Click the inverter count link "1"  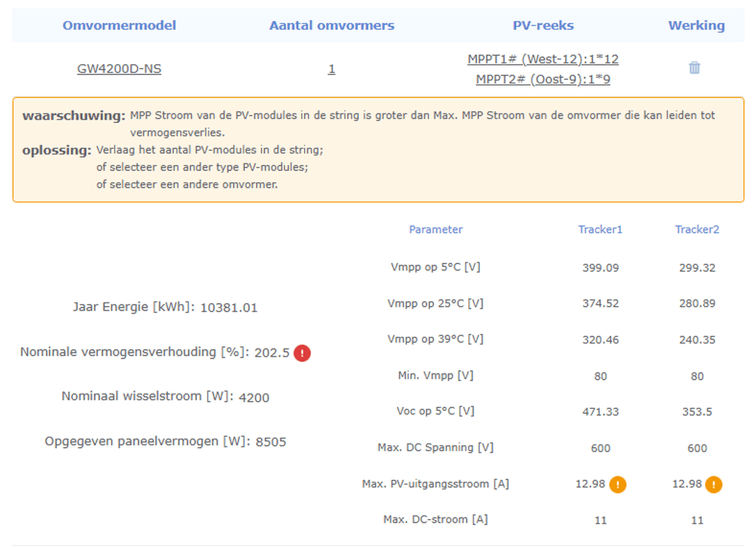click(x=332, y=69)
